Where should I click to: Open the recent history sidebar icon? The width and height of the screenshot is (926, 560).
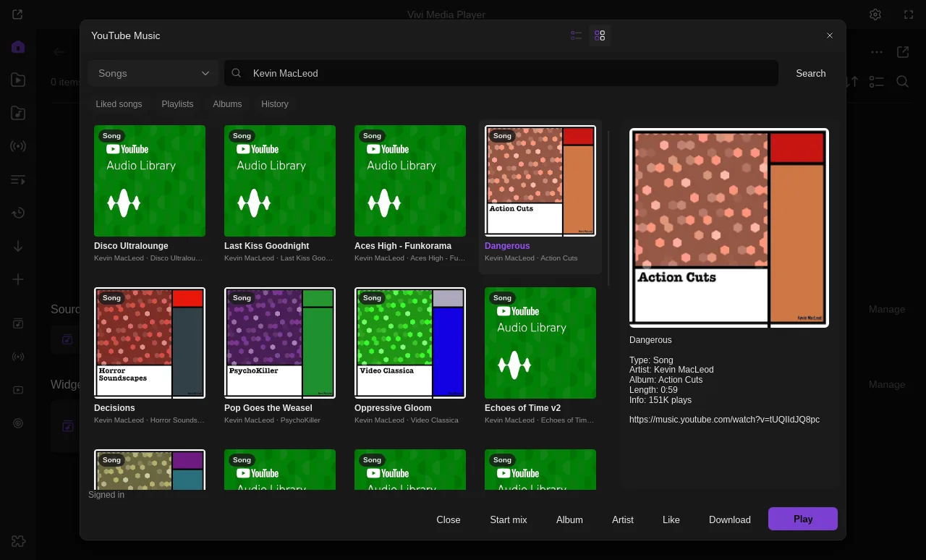[18, 213]
